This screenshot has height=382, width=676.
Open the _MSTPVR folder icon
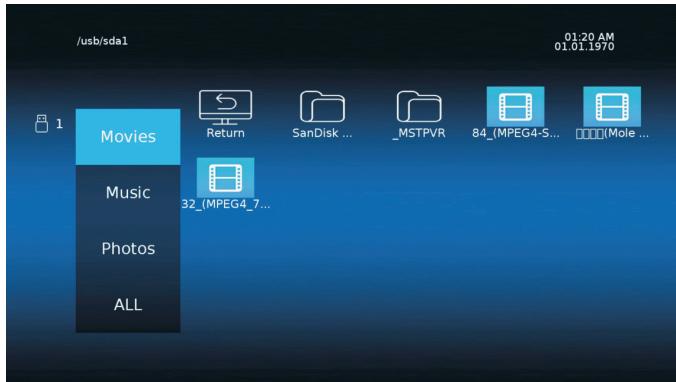pos(419,106)
